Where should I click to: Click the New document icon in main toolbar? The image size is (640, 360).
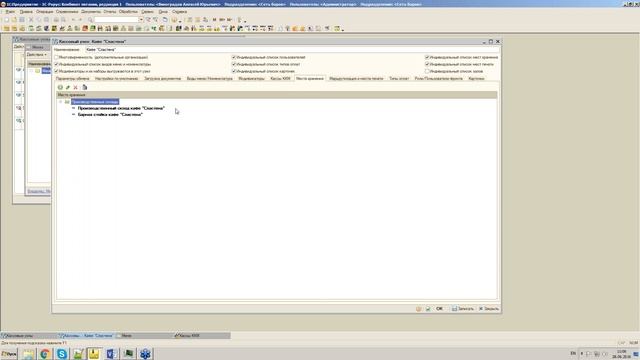pos(7,20)
